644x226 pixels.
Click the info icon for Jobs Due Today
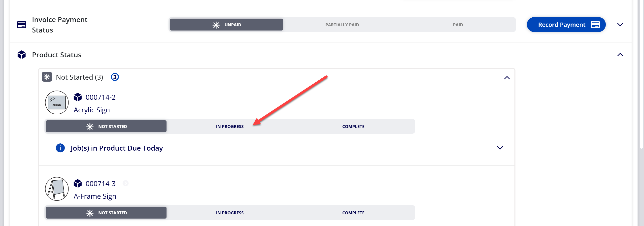pos(60,148)
